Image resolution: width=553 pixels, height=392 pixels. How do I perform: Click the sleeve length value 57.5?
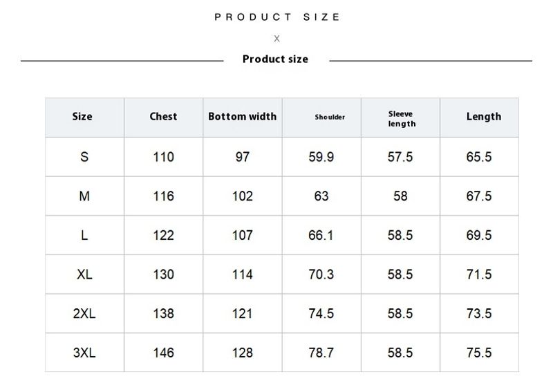(400, 157)
